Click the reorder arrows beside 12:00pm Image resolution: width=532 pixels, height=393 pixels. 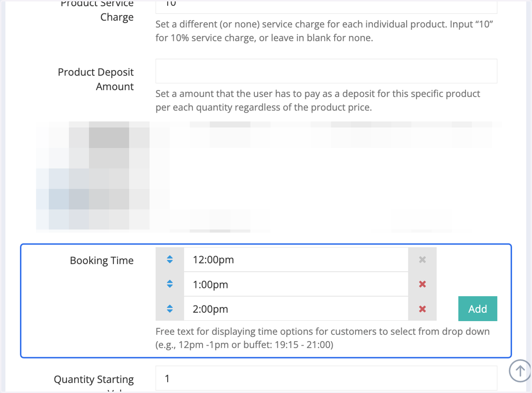170,259
